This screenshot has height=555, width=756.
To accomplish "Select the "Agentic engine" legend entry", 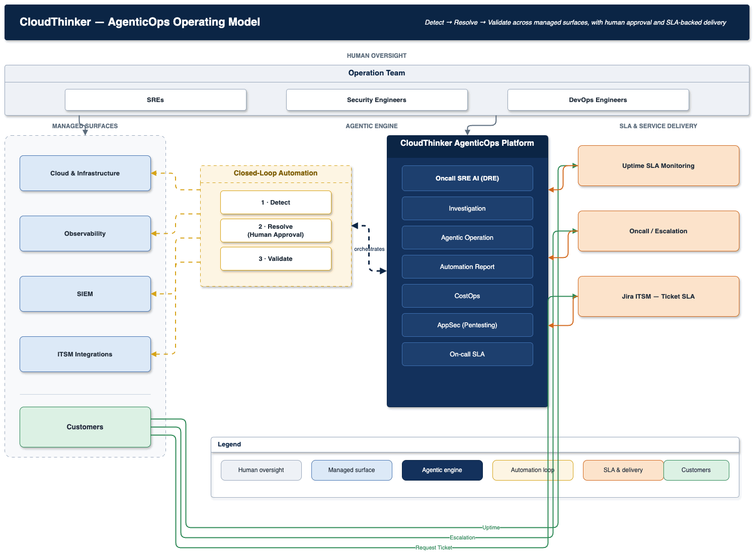I will pyautogui.click(x=442, y=470).
